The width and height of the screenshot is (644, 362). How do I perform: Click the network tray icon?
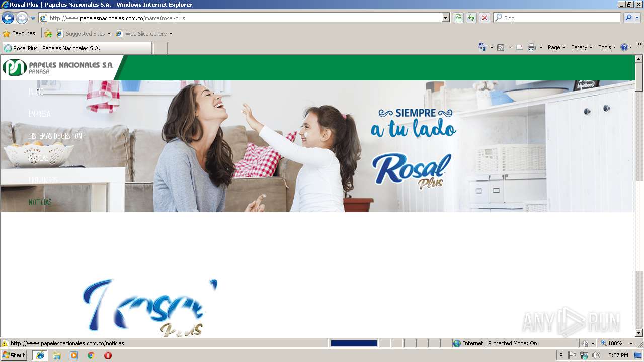pos(584,355)
